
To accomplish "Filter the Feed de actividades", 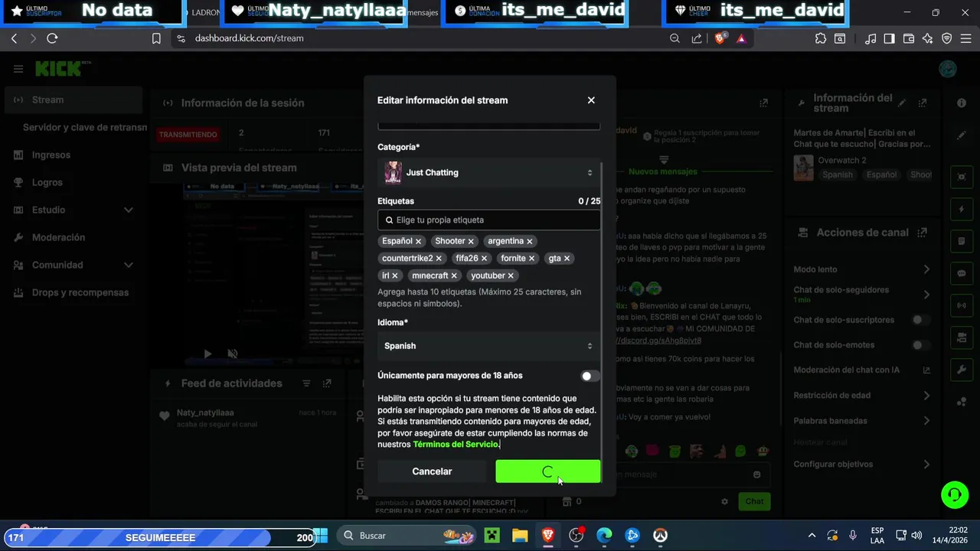I will pyautogui.click(x=306, y=383).
